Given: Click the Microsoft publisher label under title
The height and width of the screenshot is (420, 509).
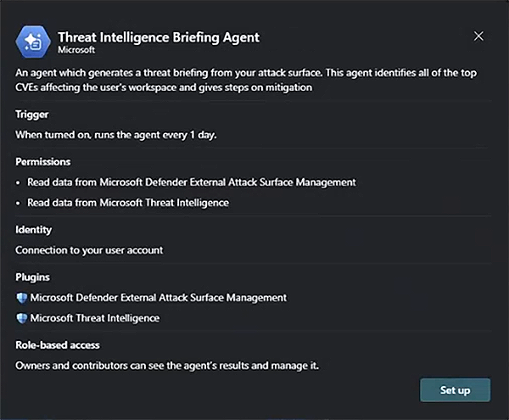Looking at the screenshot, I should 76,50.
